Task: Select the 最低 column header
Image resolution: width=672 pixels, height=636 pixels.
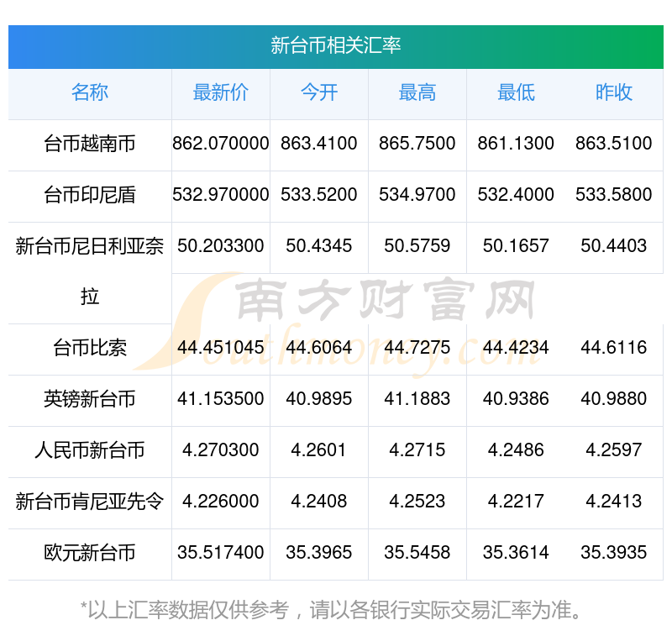Action: 516,92
